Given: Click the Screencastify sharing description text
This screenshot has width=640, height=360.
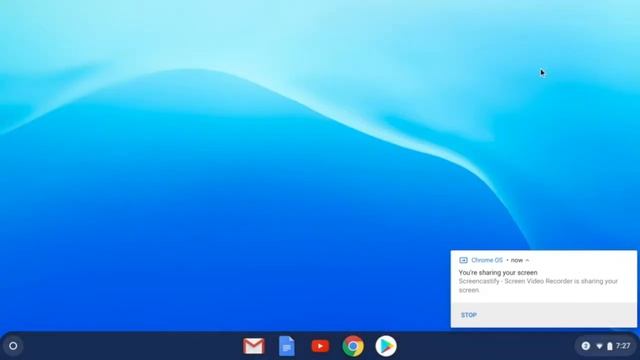Looking at the screenshot, I should pos(538,286).
